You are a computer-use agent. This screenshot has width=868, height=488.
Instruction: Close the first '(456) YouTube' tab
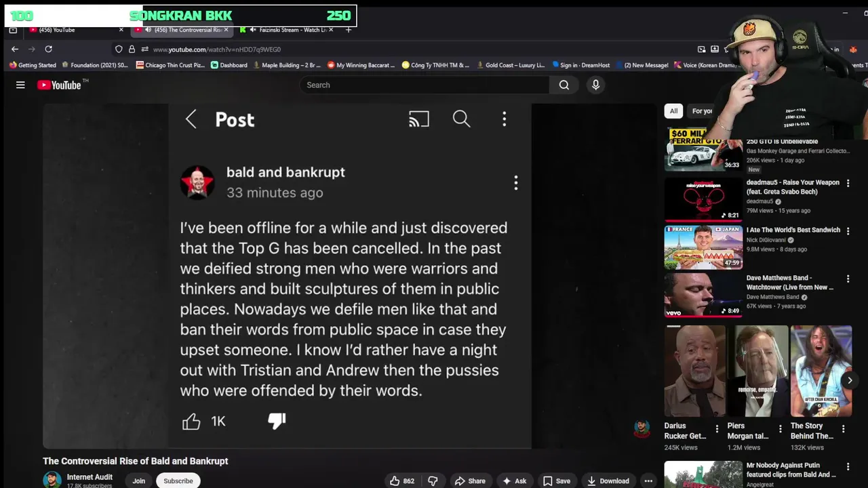(x=121, y=30)
